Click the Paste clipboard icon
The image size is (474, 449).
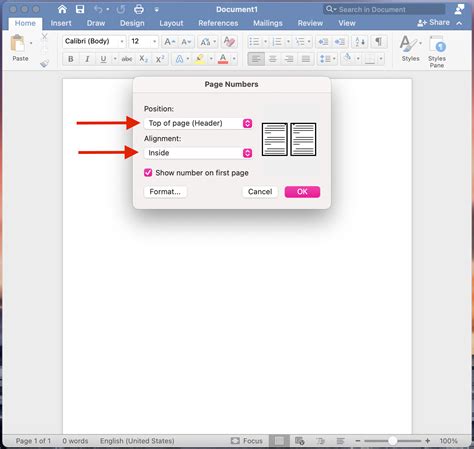(18, 44)
